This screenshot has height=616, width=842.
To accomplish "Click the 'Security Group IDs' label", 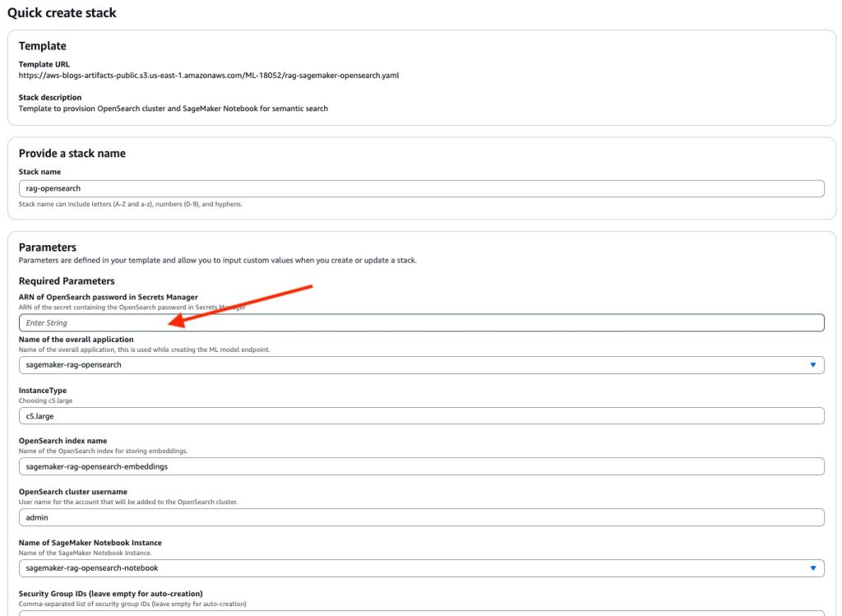I will point(111,594).
